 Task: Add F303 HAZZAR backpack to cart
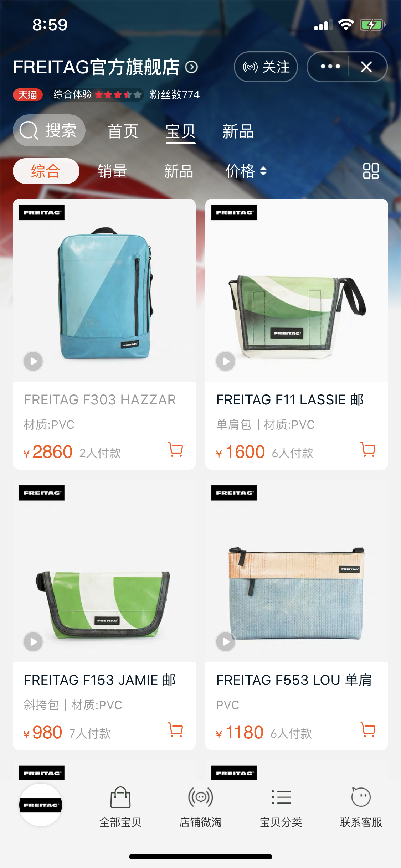[x=175, y=450]
